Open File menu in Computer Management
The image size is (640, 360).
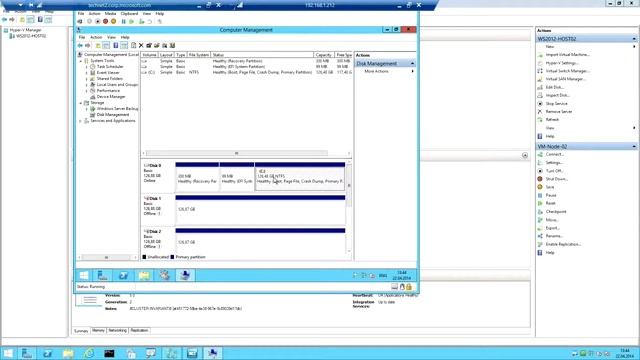click(82, 37)
